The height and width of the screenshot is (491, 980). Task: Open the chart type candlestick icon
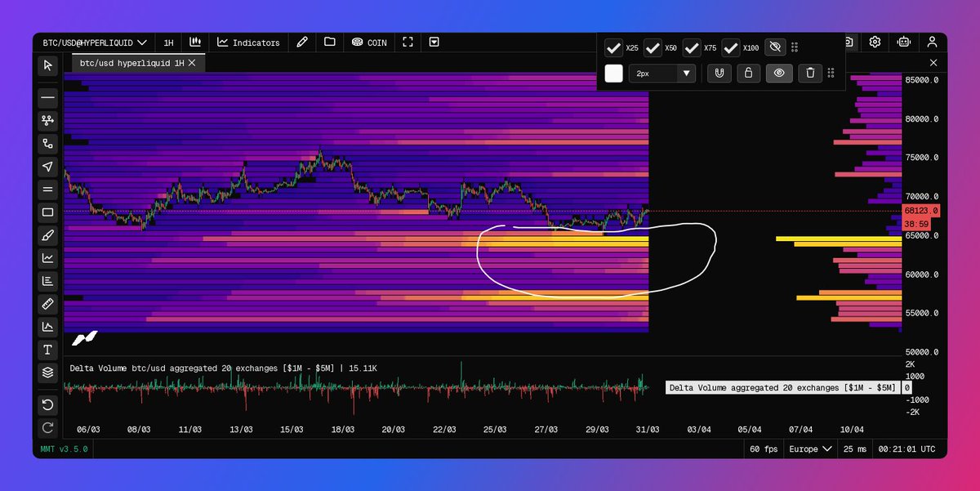tap(195, 42)
